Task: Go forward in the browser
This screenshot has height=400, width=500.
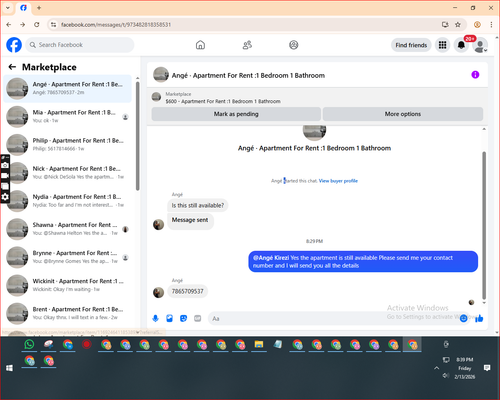Action: [x=23, y=25]
